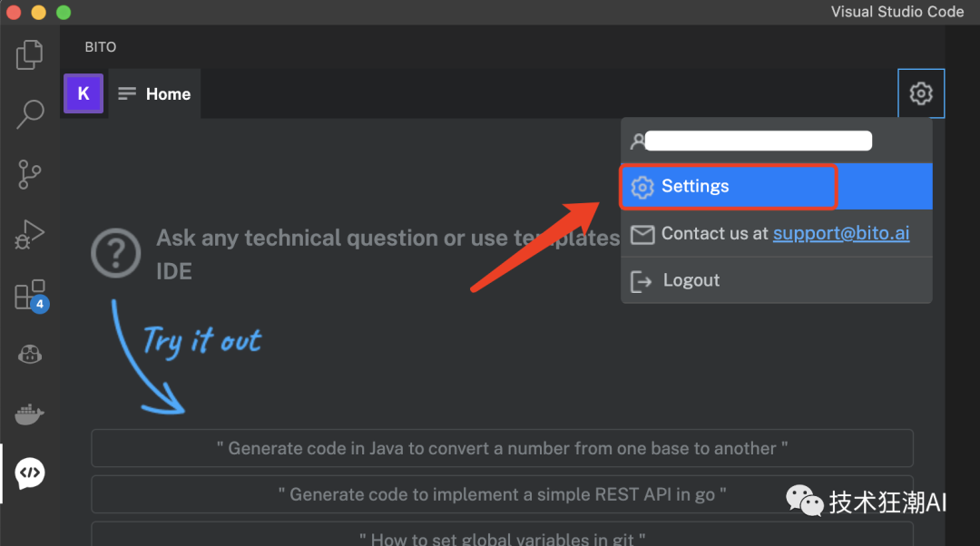Open the Source Control view
This screenshot has width=980, height=546.
click(x=30, y=174)
